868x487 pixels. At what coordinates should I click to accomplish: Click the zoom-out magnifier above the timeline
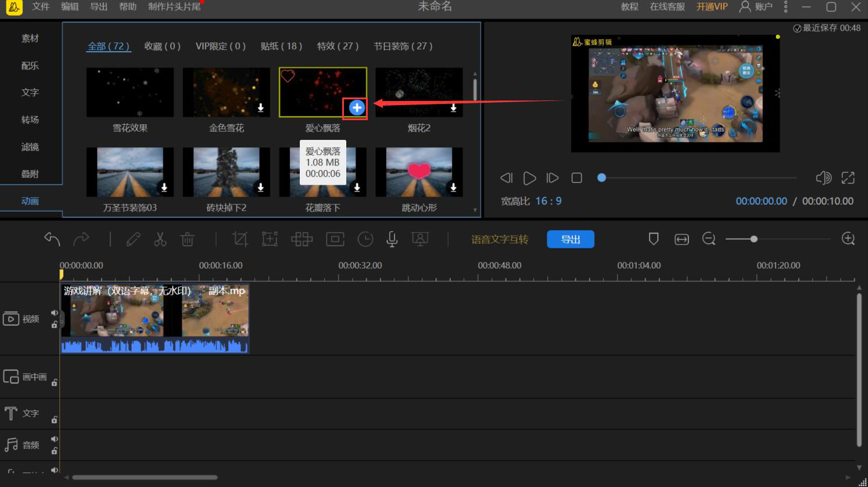pyautogui.click(x=708, y=239)
